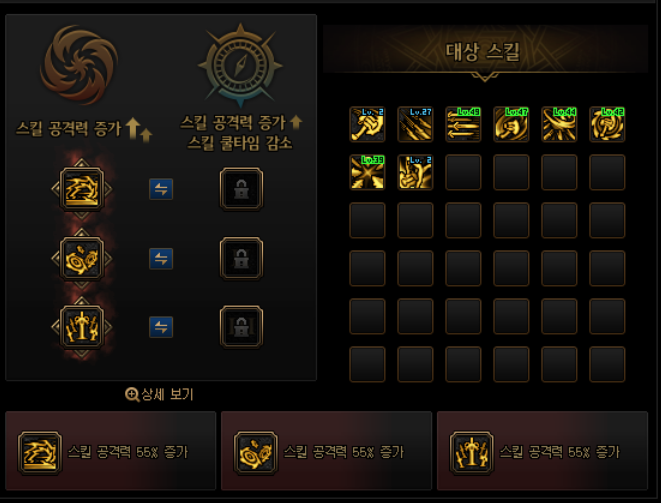
Task: Toggle the swap arrows beside the sword rune
Action: (x=161, y=327)
